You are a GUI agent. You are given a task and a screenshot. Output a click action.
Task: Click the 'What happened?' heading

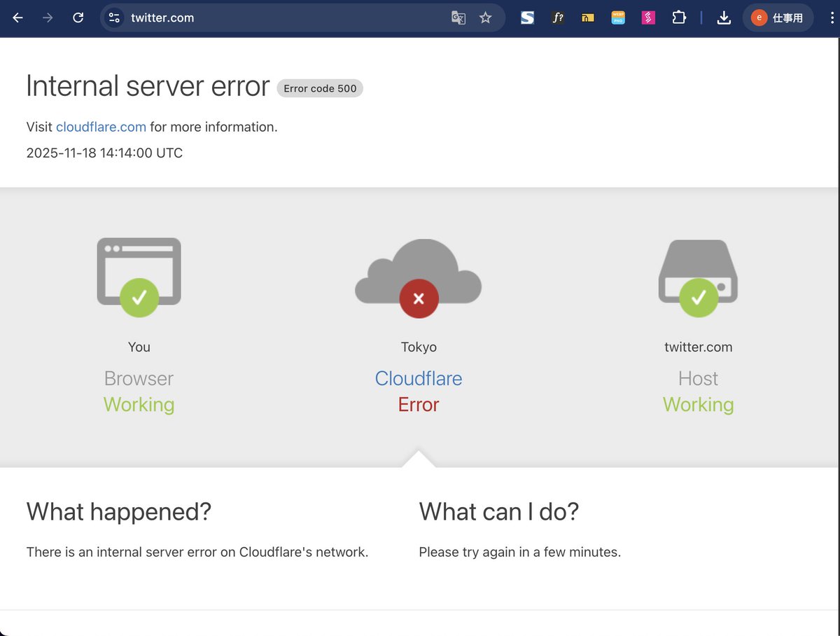point(119,511)
